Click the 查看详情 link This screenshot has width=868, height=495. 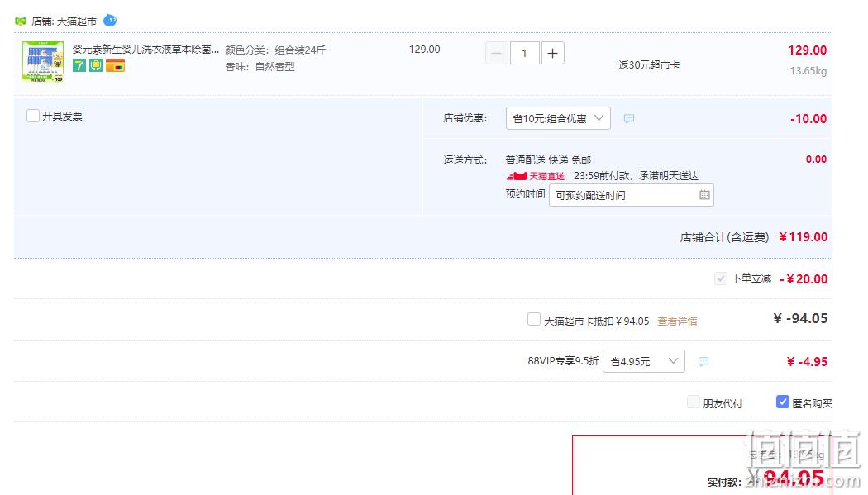677,321
